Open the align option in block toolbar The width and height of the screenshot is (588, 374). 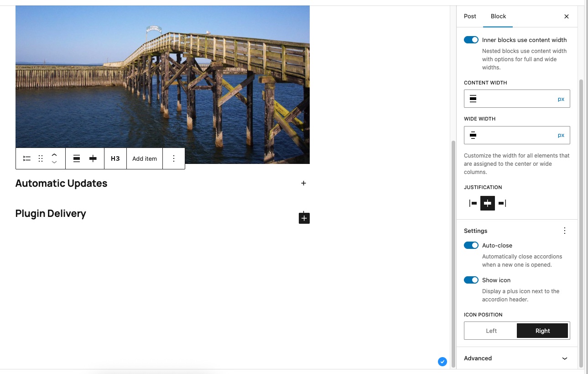(77, 158)
